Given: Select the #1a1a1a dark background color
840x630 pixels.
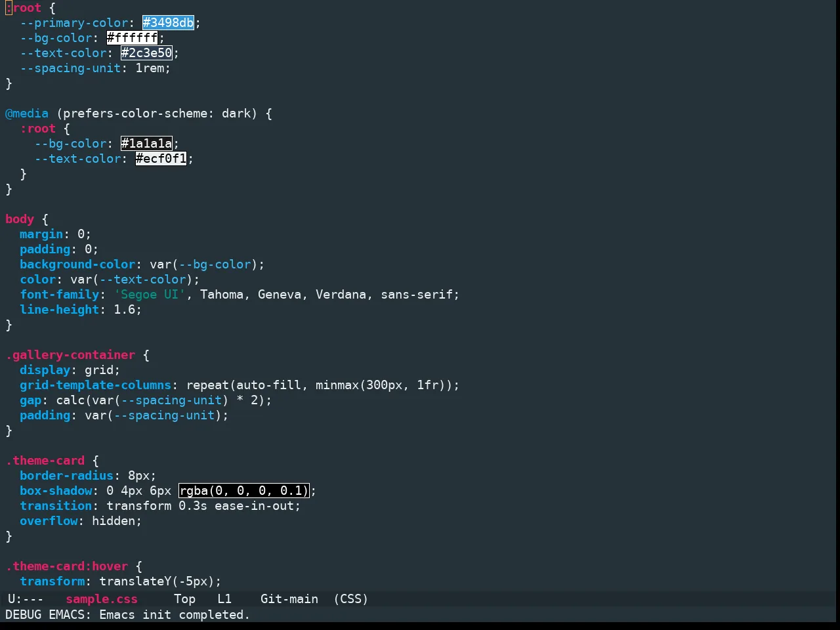Looking at the screenshot, I should tap(147, 144).
